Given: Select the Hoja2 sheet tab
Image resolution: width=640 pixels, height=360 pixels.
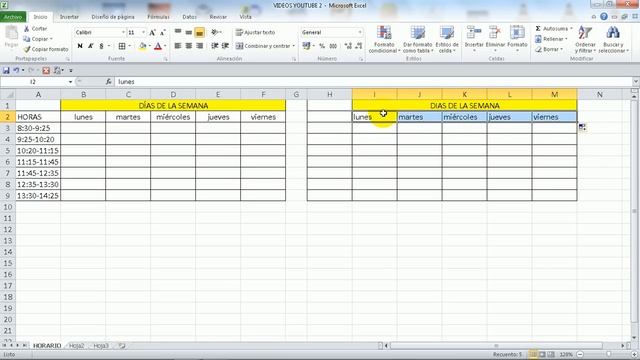Looking at the screenshot, I should [x=76, y=346].
